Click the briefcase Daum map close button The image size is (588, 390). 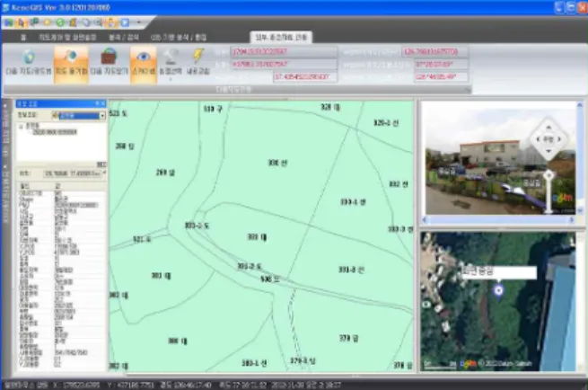tap(110, 62)
